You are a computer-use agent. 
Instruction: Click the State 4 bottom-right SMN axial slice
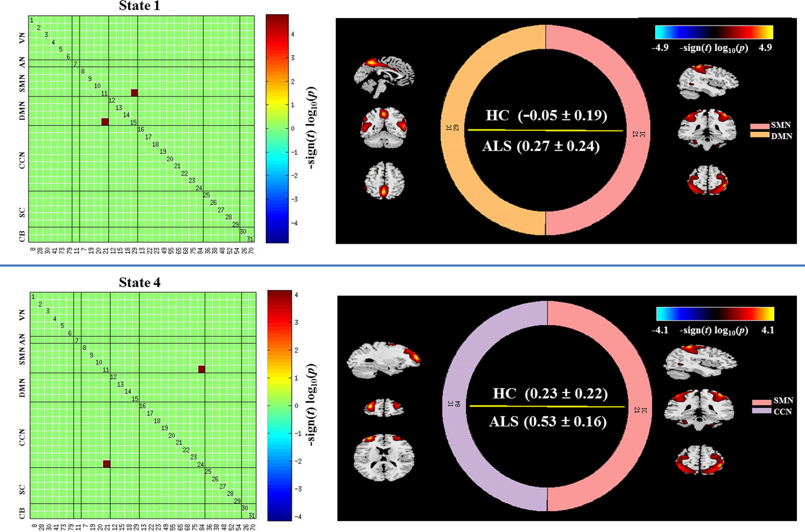700,460
